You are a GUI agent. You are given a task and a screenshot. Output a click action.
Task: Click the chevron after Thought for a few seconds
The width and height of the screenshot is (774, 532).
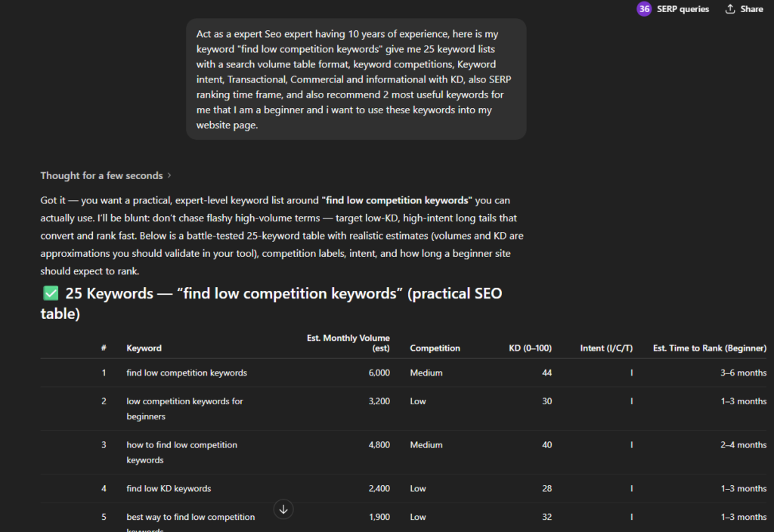tap(168, 175)
